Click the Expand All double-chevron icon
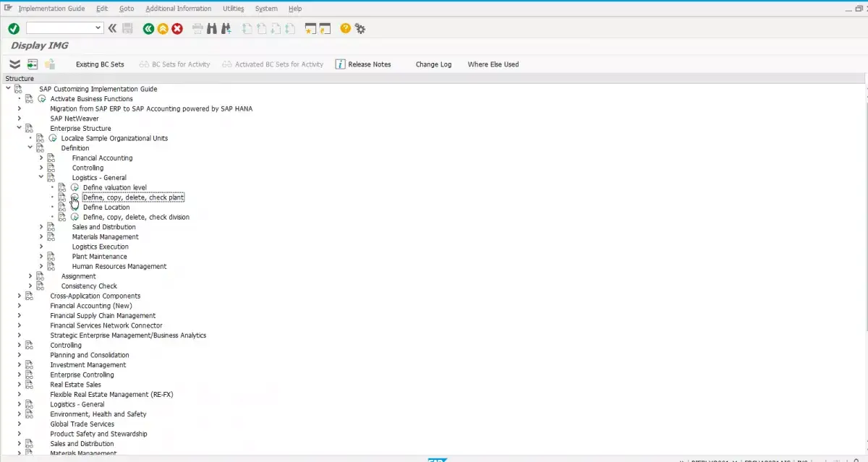The width and height of the screenshot is (868, 462). coord(14,64)
